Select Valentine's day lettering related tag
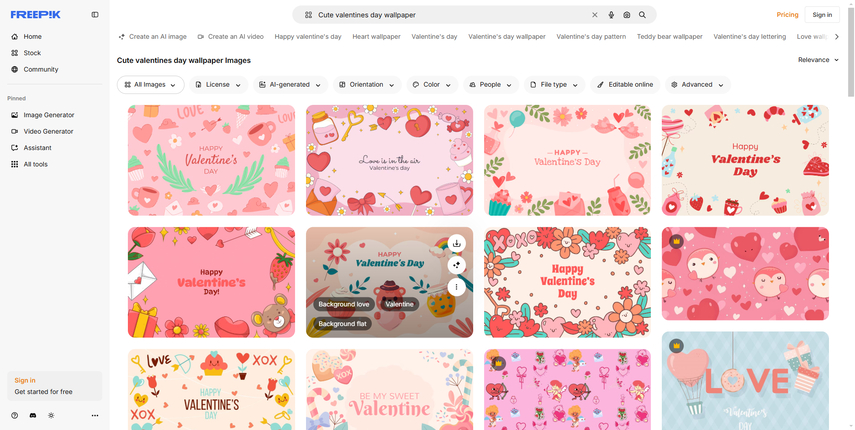Image resolution: width=855 pixels, height=430 pixels. click(750, 37)
